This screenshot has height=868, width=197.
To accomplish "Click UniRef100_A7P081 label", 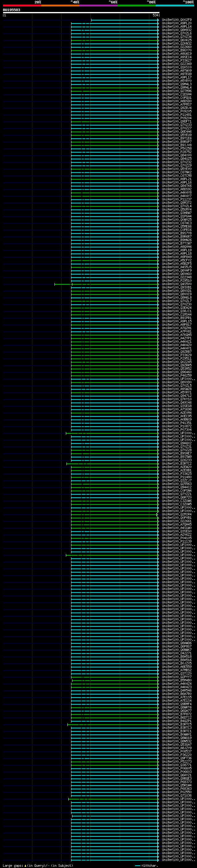I will pos(177,332).
